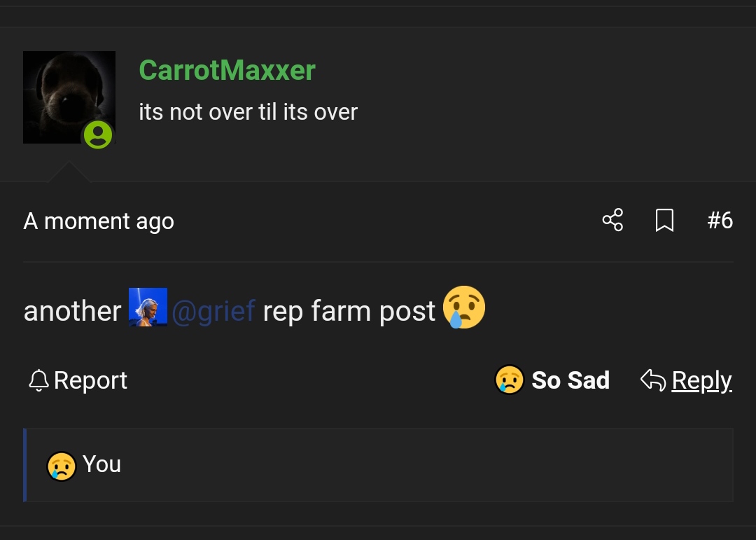
Task: Click the share post icon
Action: pyautogui.click(x=612, y=221)
